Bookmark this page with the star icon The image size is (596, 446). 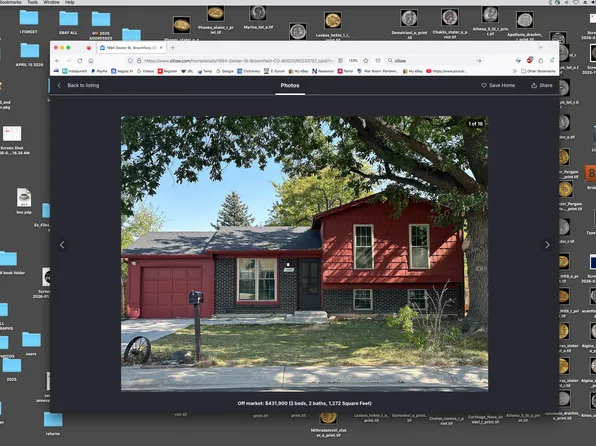(x=366, y=60)
